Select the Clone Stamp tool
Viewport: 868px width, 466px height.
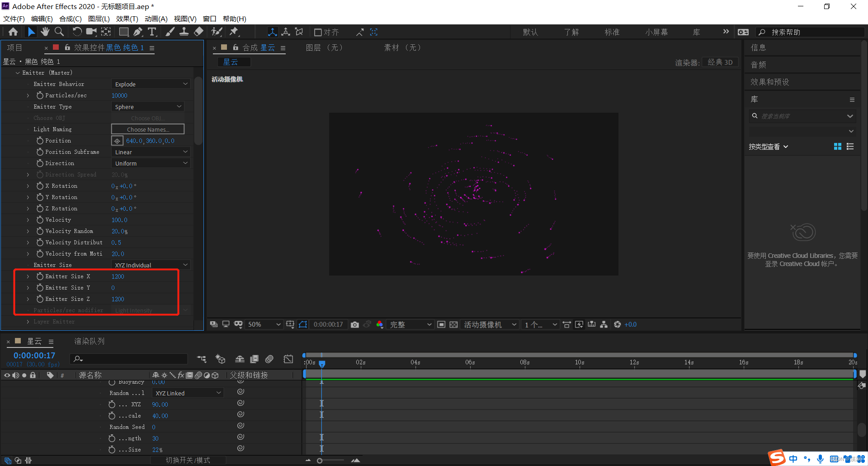click(x=184, y=32)
